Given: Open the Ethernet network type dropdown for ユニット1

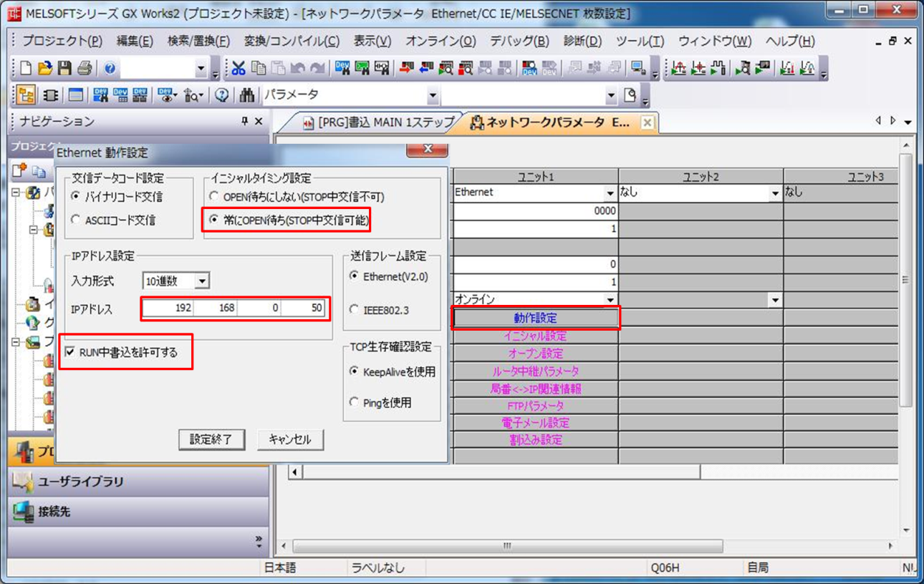Looking at the screenshot, I should (610, 193).
